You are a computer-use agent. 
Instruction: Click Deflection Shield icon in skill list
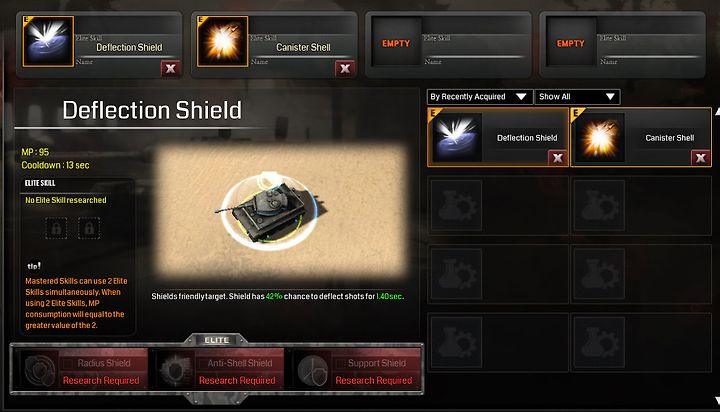point(456,137)
